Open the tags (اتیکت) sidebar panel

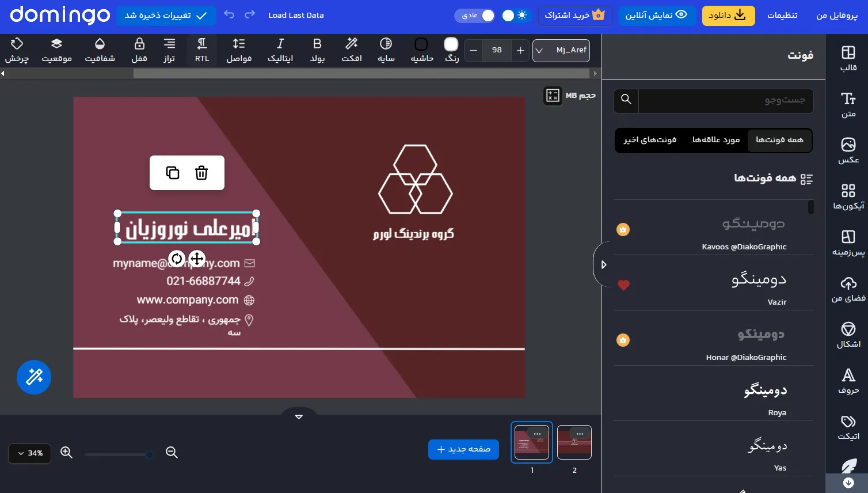[848, 427]
